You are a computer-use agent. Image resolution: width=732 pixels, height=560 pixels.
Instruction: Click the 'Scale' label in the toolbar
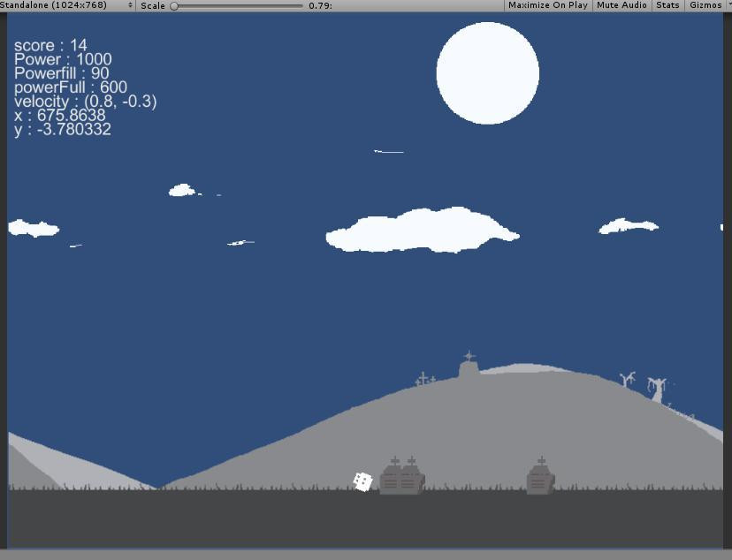[x=153, y=5]
